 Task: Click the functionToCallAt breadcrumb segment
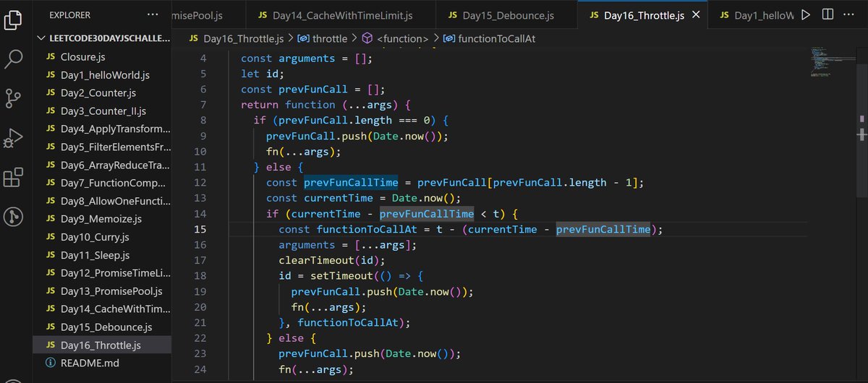click(x=488, y=39)
